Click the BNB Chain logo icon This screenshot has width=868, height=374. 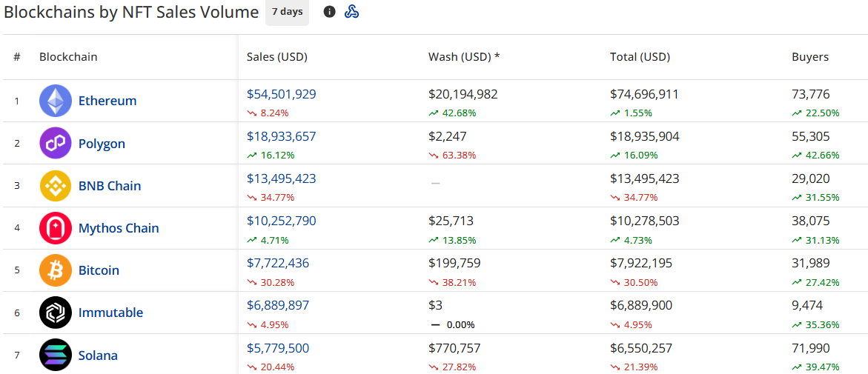click(56, 186)
